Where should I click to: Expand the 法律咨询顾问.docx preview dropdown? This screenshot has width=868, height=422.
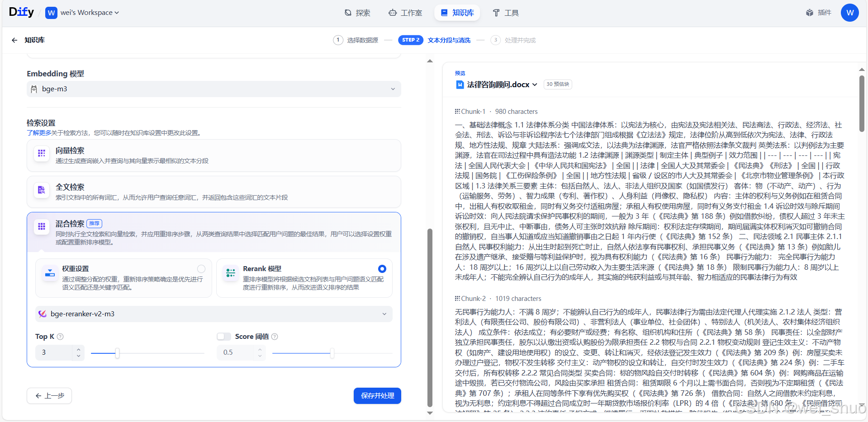[535, 84]
